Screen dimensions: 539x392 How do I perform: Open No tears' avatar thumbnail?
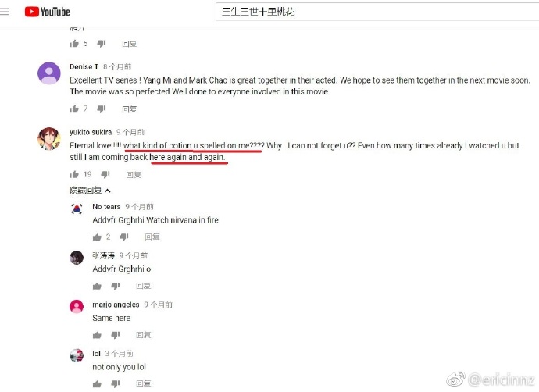[x=77, y=208]
